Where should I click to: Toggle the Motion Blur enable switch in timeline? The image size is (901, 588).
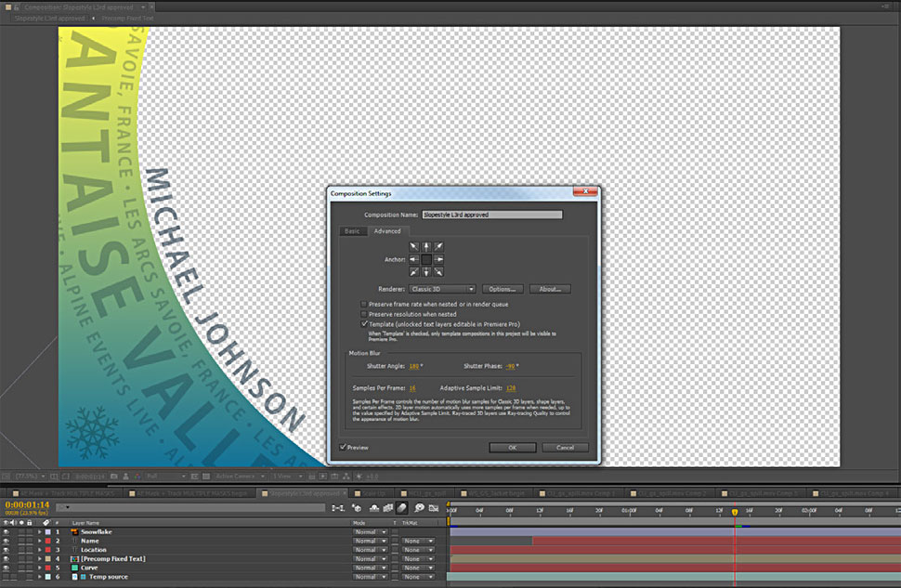coord(402,508)
